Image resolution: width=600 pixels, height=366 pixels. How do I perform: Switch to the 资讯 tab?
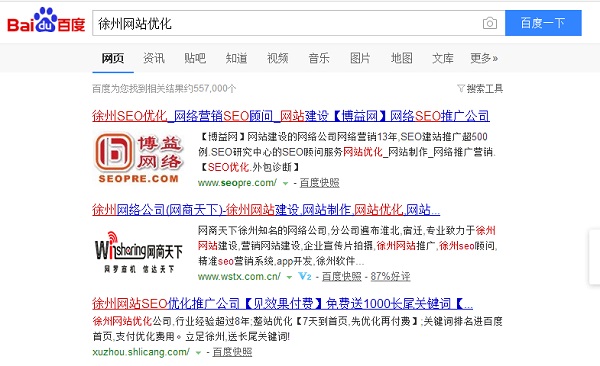point(154,58)
